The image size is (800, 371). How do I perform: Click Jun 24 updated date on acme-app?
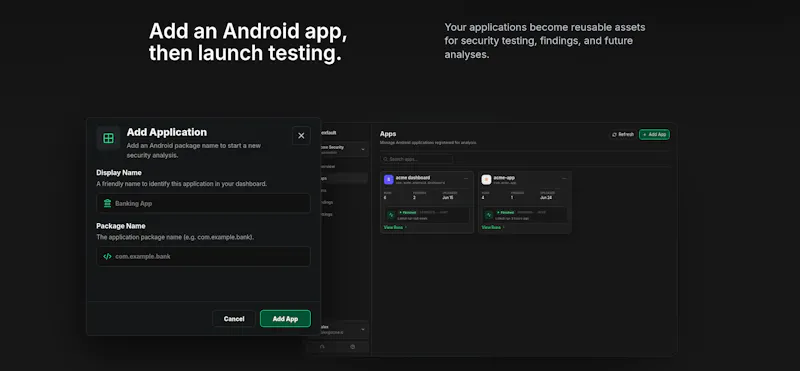[x=546, y=197]
